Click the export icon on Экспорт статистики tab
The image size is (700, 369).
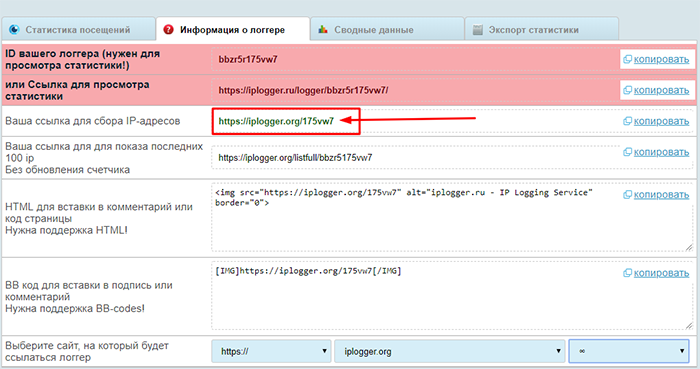(478, 29)
